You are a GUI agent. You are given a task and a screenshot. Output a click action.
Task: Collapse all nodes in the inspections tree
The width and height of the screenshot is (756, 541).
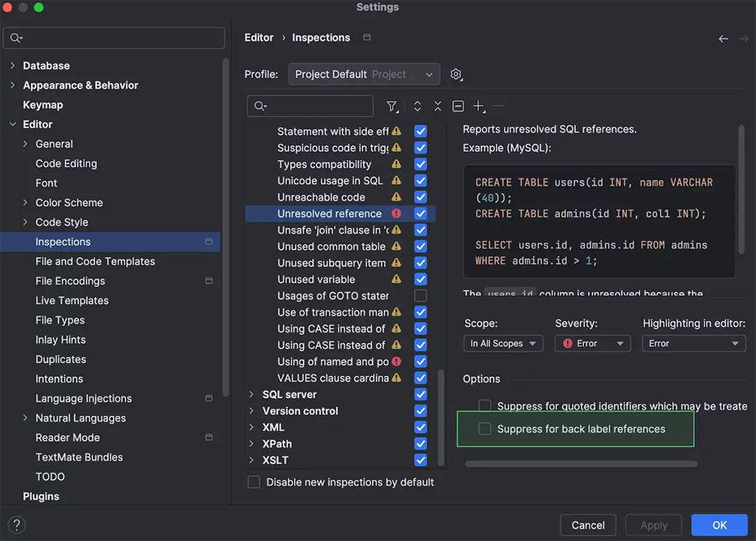pos(437,106)
